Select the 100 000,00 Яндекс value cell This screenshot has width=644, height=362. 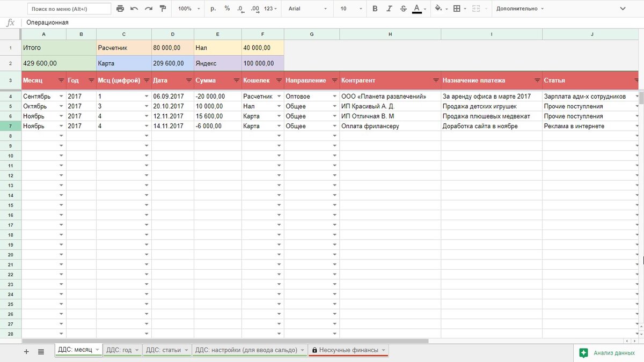point(262,63)
